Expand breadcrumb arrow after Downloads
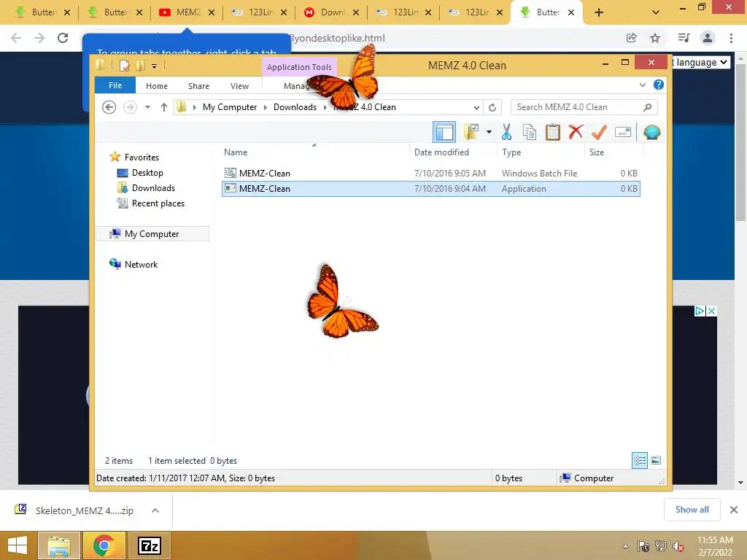The height and width of the screenshot is (560, 747). point(325,107)
